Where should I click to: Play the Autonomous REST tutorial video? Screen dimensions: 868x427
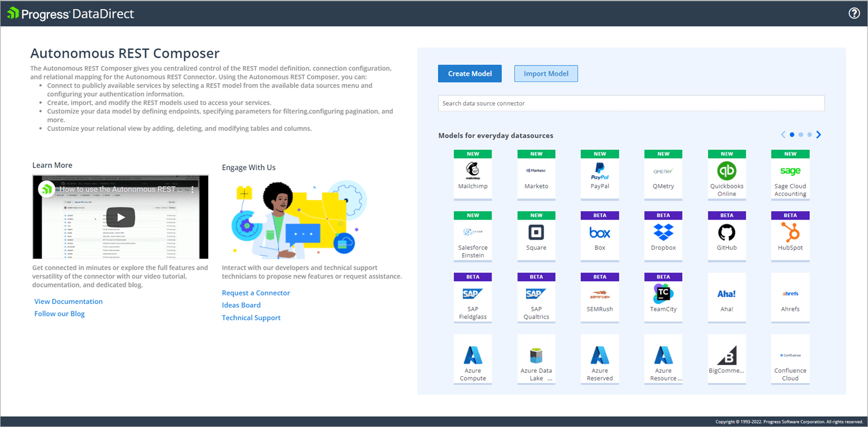point(121,217)
